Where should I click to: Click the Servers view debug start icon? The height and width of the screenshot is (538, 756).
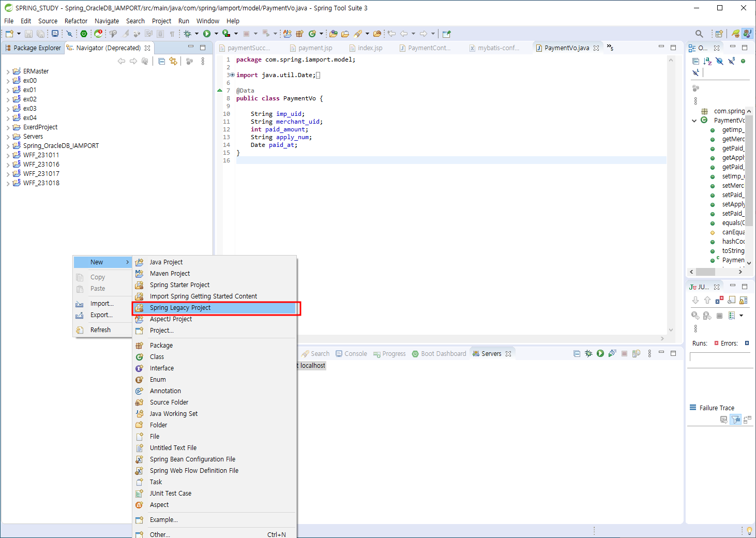point(588,353)
